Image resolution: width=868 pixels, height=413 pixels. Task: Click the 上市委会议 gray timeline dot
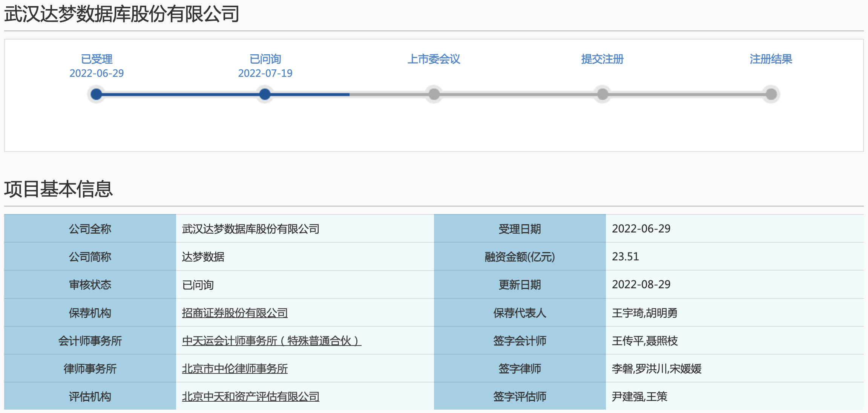(434, 94)
